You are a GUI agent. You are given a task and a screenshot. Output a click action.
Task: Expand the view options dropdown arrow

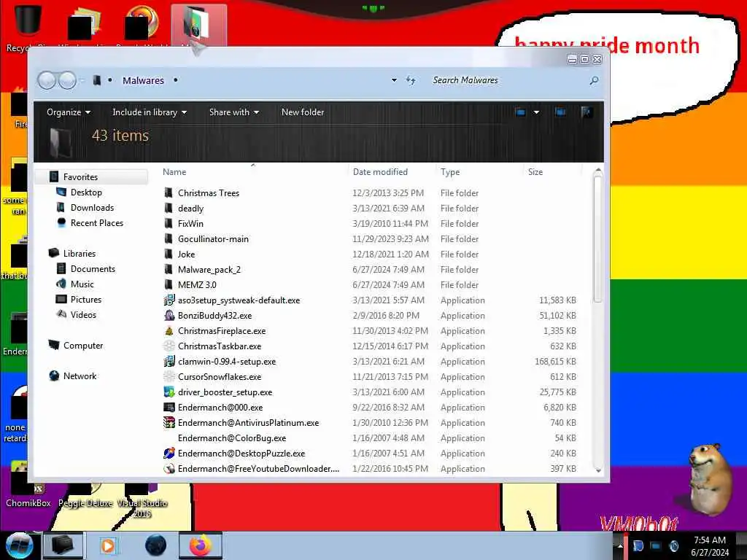click(x=536, y=112)
